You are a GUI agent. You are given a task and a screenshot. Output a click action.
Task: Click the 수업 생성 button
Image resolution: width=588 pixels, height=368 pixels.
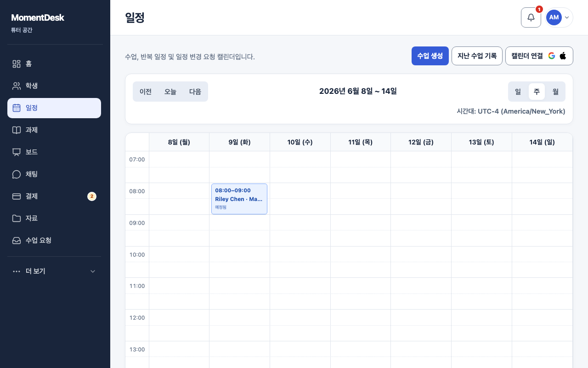(430, 56)
